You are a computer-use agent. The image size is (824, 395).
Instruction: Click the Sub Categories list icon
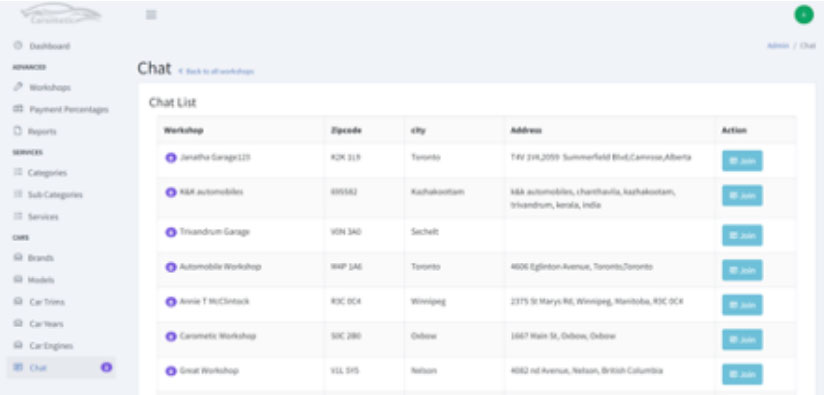[x=18, y=194]
